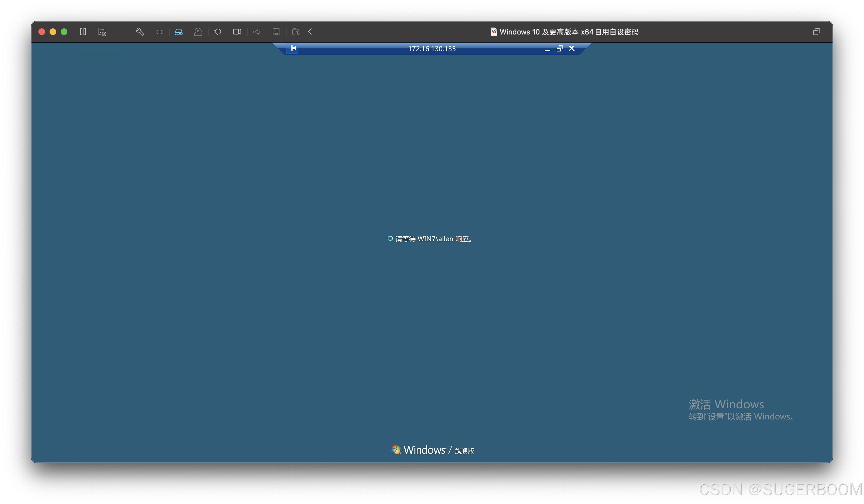Screen dimensions: 864x504
Task: Click the macOS green fullscreen button
Action: (64, 32)
